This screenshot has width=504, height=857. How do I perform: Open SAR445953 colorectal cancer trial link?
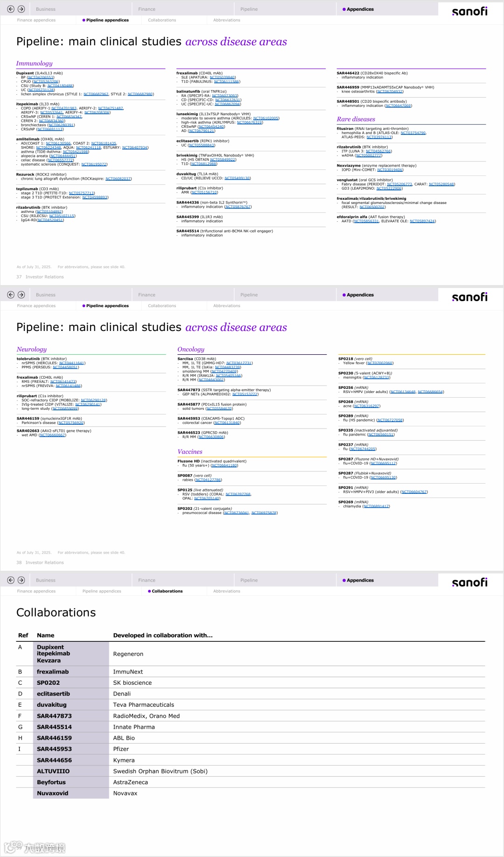tap(227, 423)
